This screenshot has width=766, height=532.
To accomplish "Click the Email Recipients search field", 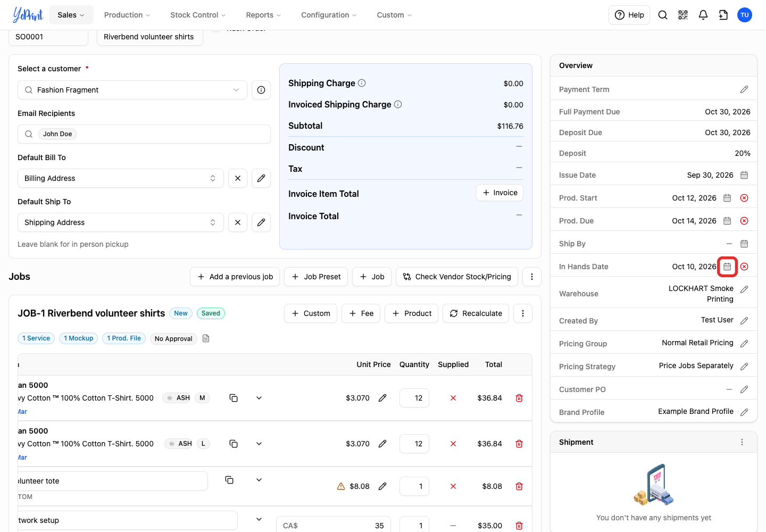I will (x=144, y=134).
